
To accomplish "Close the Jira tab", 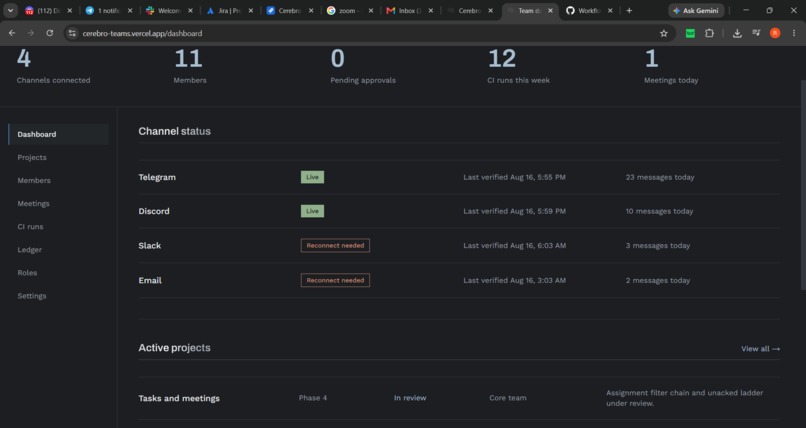I will [250, 10].
